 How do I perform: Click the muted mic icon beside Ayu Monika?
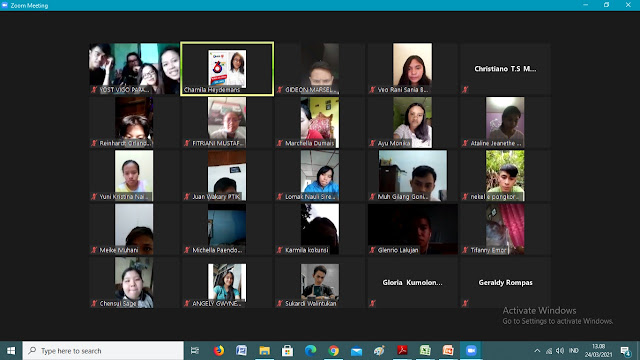372,143
